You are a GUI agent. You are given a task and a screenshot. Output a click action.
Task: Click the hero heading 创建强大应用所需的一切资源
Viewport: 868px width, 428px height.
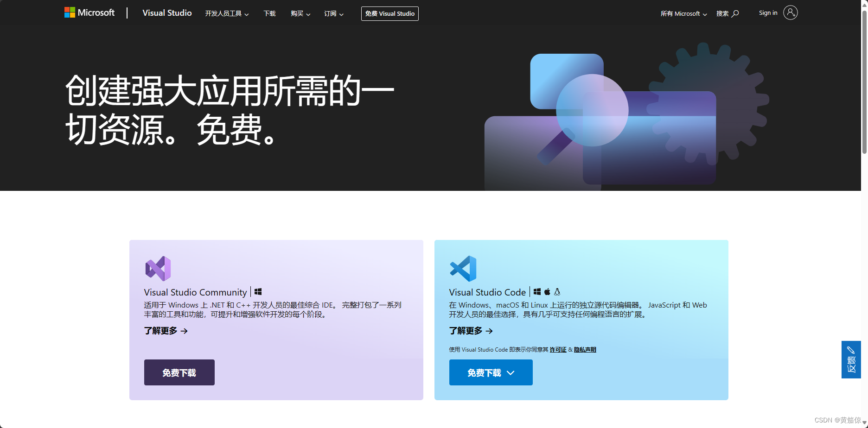pyautogui.click(x=230, y=110)
